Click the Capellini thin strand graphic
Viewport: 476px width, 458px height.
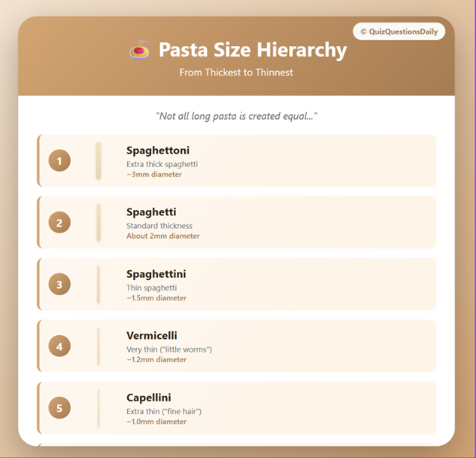(x=98, y=407)
